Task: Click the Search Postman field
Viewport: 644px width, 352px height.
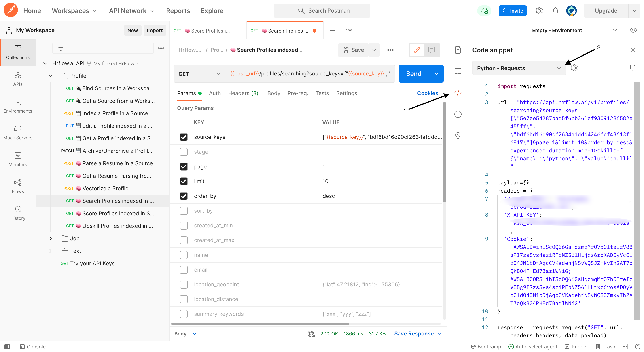Action: point(322,10)
